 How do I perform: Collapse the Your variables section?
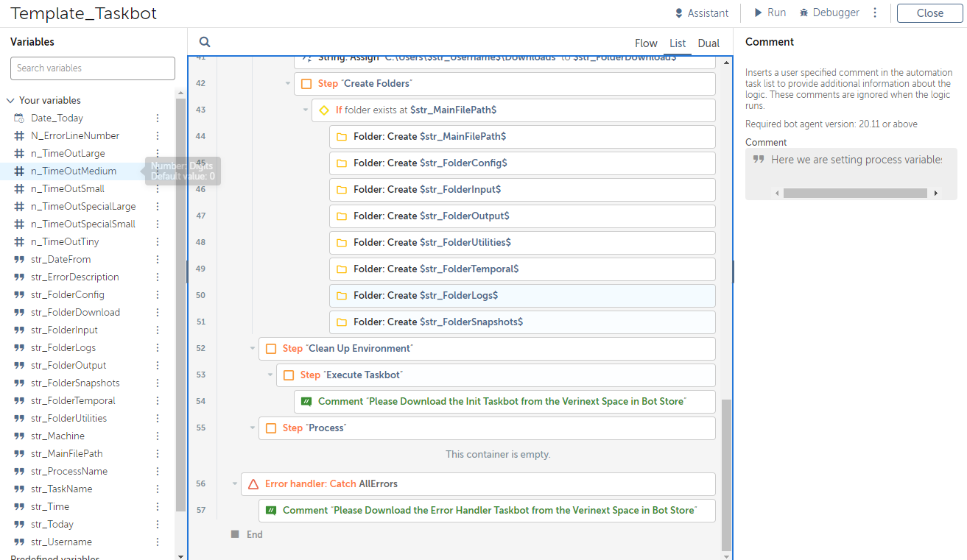click(x=11, y=101)
